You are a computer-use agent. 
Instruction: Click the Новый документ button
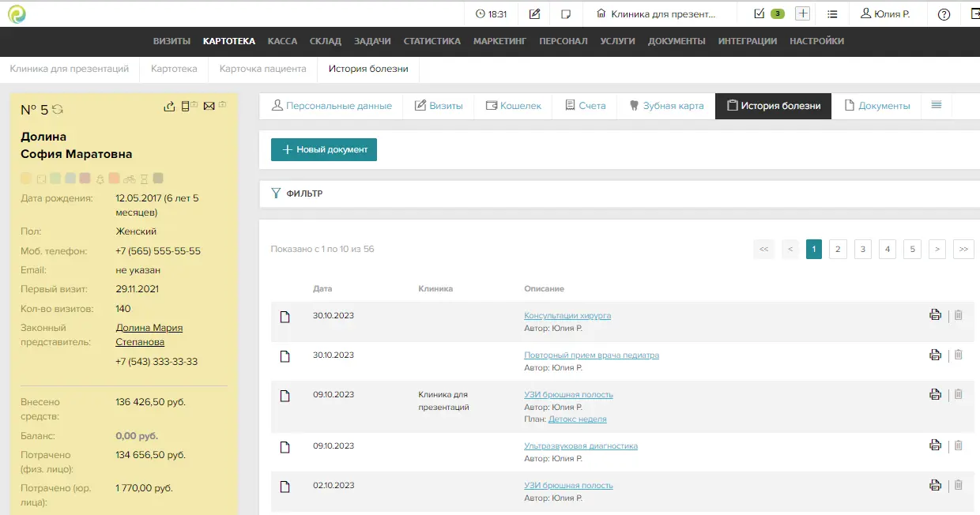pos(324,149)
